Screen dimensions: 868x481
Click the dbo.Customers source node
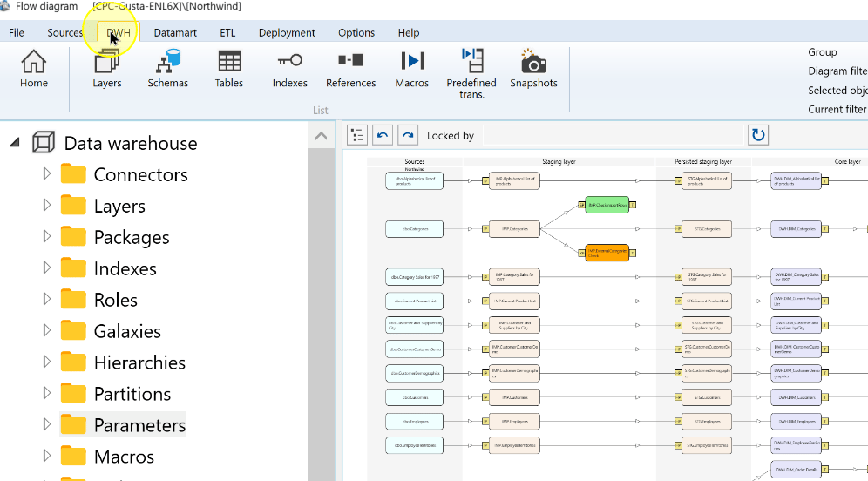(x=415, y=396)
